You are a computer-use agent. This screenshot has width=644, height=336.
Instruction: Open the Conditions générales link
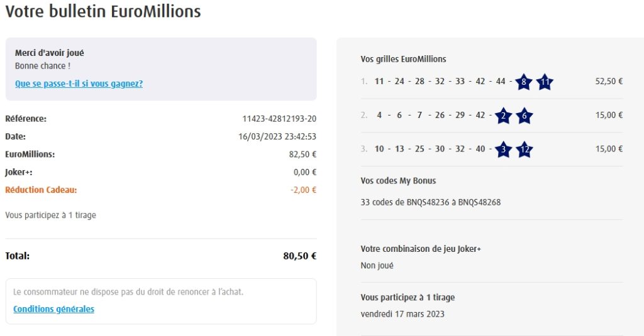[53, 309]
